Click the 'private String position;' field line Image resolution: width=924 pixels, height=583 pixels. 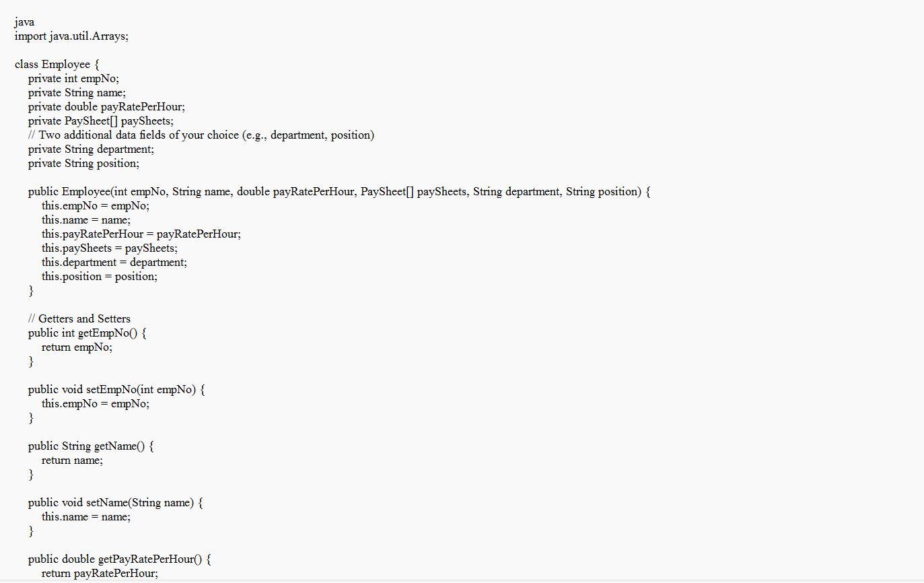(x=83, y=164)
